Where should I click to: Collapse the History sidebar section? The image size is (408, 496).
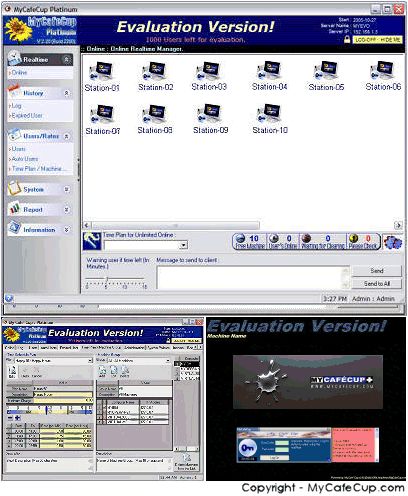[x=66, y=93]
